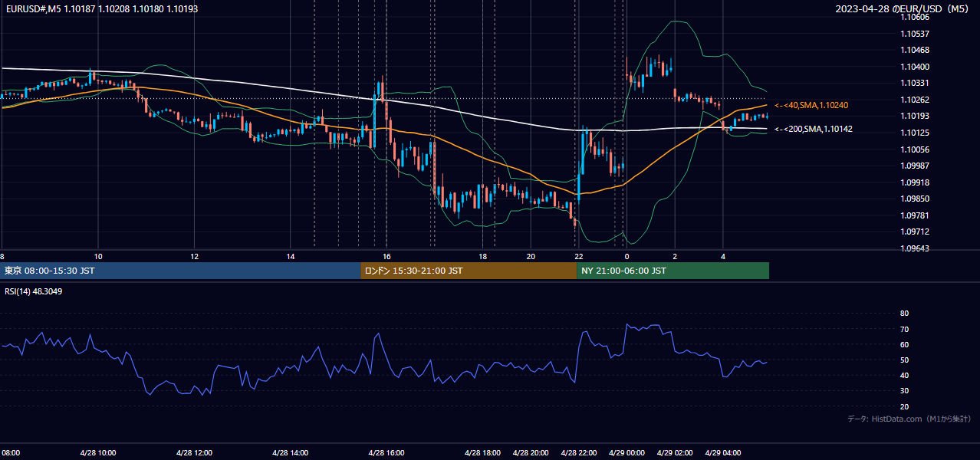Viewport: 980px width, 460px height.
Task: Click price axis value 1.09987
Action: [916, 166]
